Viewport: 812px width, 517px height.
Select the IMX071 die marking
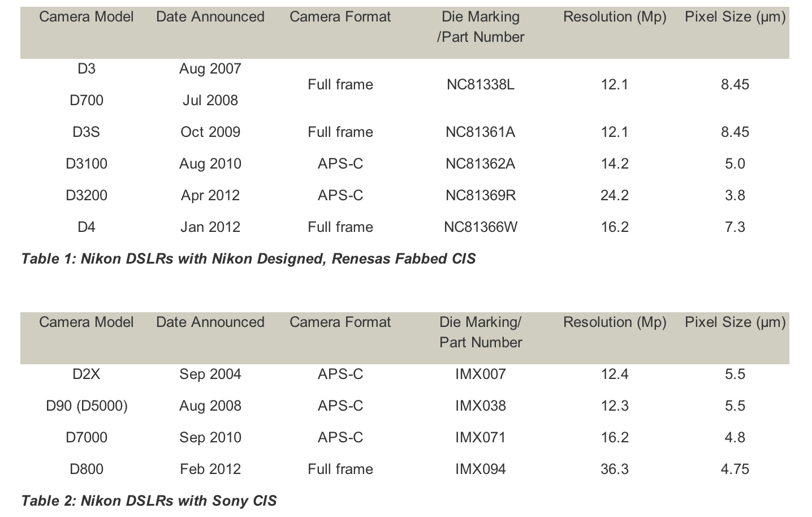tap(481, 438)
